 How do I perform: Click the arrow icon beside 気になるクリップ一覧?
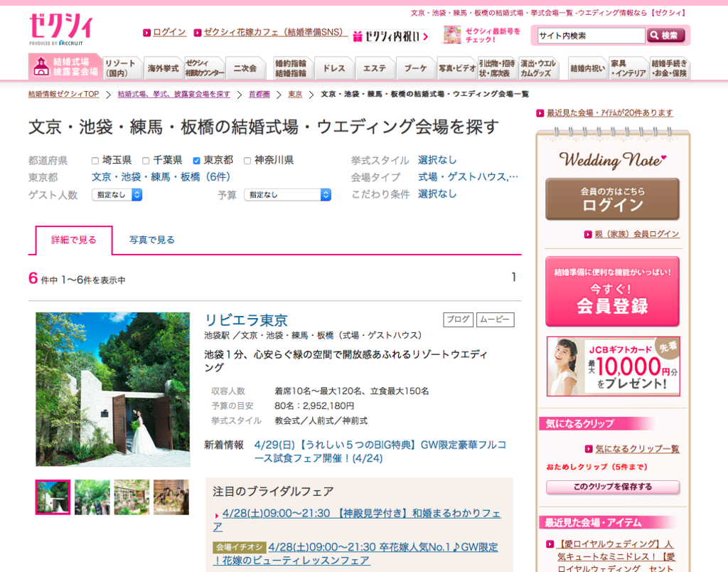click(x=588, y=449)
